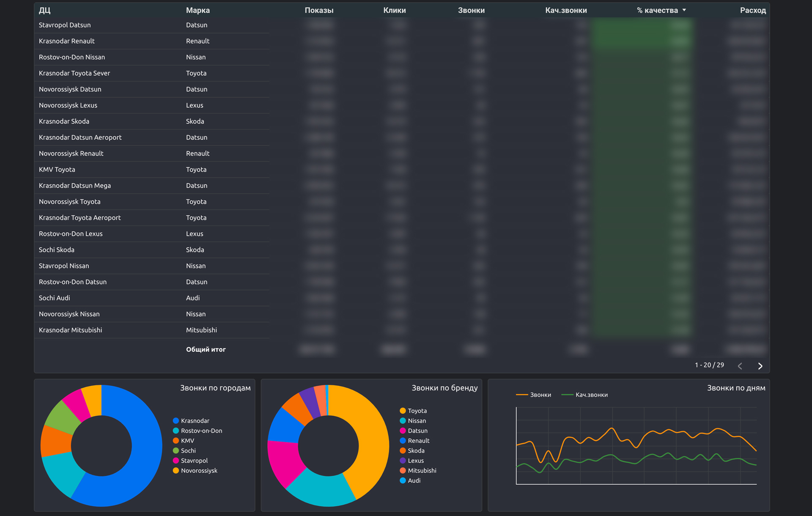Go to previous table page arrow
812x516 pixels.
click(x=740, y=366)
